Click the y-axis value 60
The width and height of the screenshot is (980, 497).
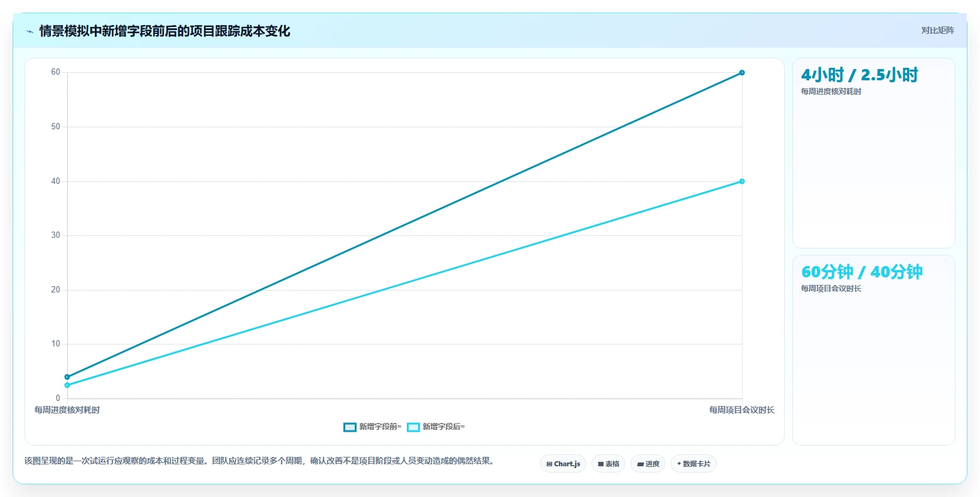[x=56, y=72]
